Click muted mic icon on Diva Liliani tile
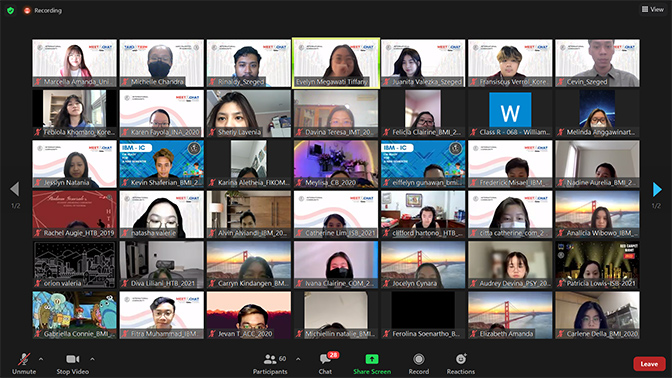672x378 pixels. pyautogui.click(x=125, y=283)
